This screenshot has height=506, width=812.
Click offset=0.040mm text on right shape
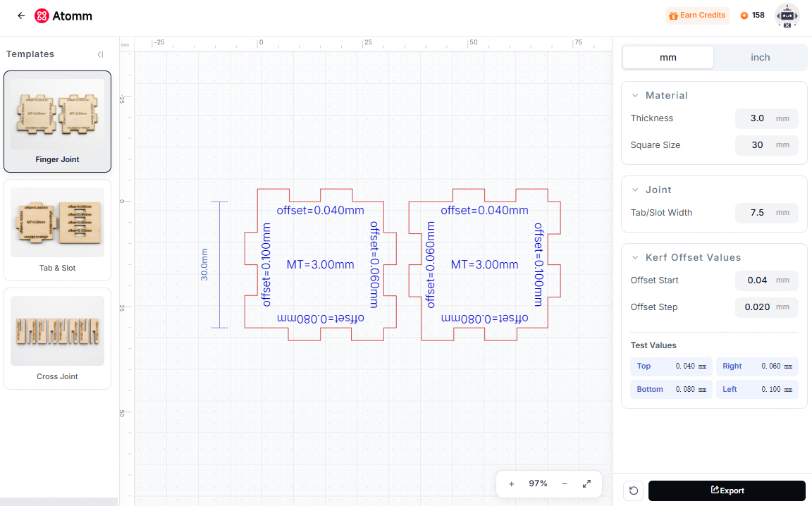click(x=485, y=210)
